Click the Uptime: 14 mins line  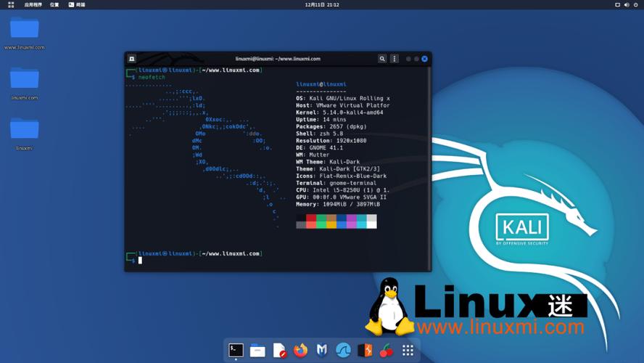(321, 119)
